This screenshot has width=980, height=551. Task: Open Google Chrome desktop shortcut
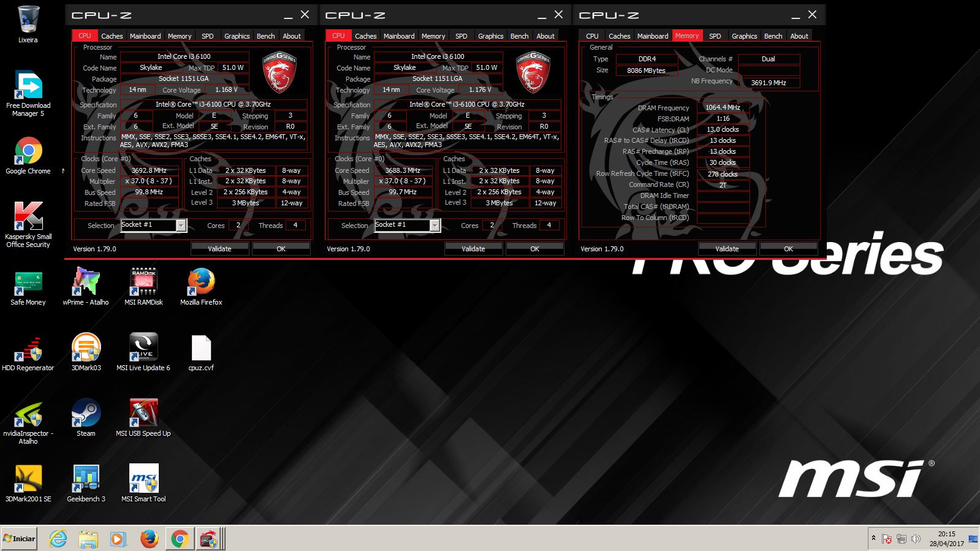tap(28, 156)
